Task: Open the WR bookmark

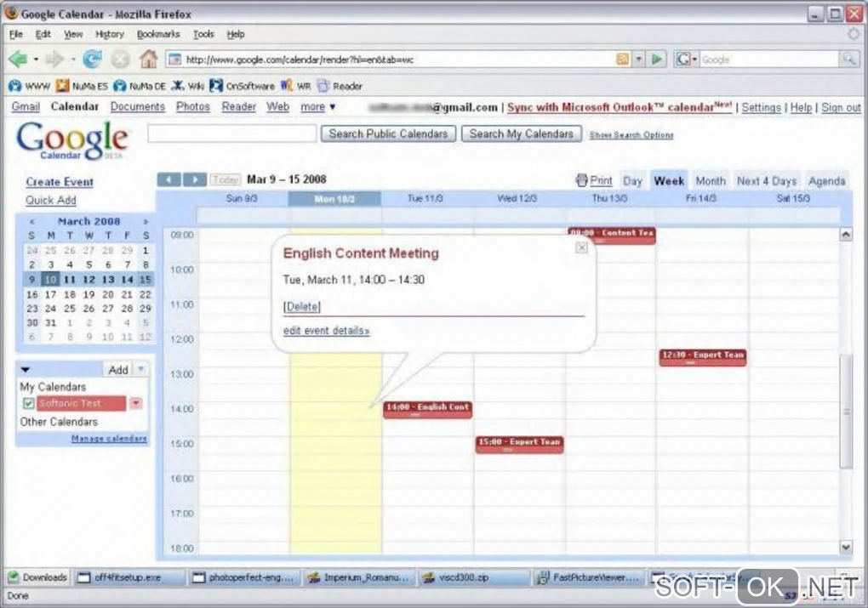Action: [296, 86]
